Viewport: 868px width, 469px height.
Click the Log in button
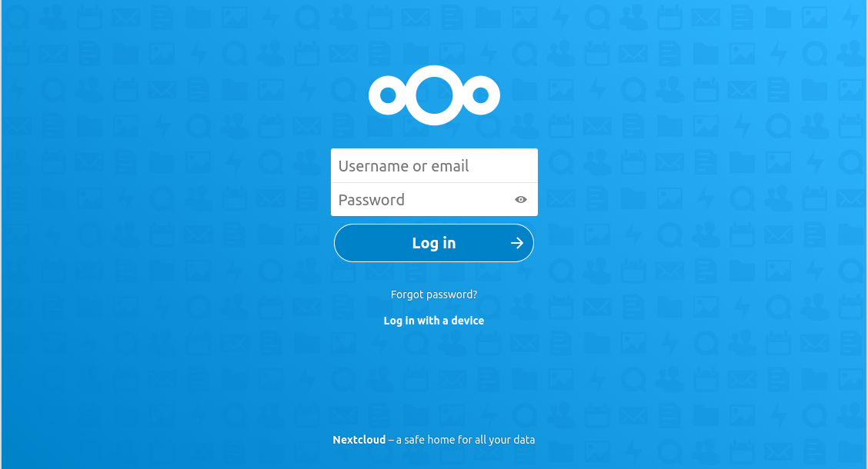(434, 243)
